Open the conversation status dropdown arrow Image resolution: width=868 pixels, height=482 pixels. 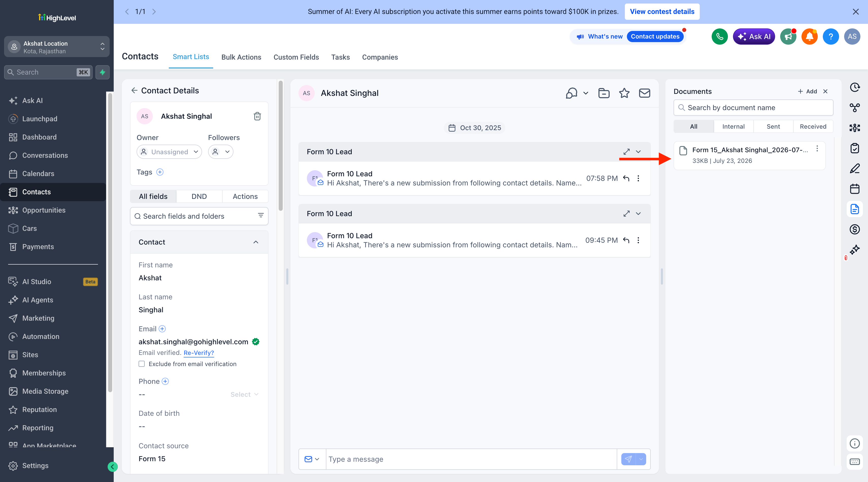pyautogui.click(x=586, y=93)
